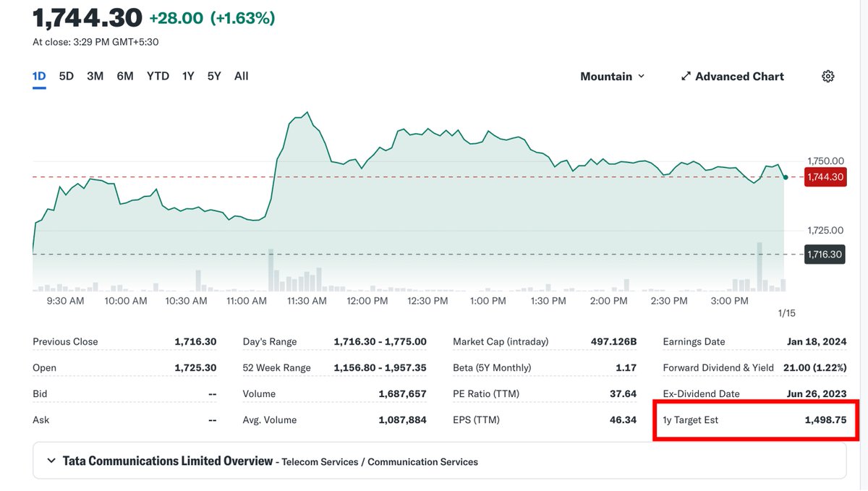Click the (+1.63%) percent change
Viewport: 868px width, 491px height.
[243, 18]
